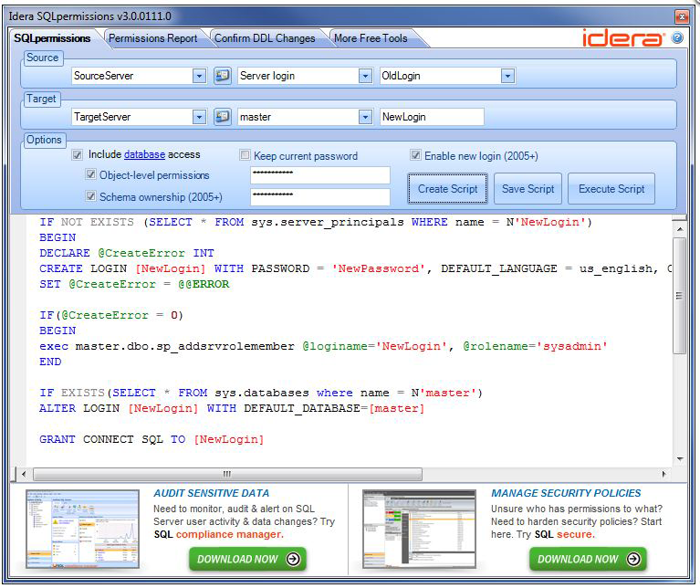Toggle Object-level permissions checkbox
Image resolution: width=700 pixels, height=588 pixels.
[x=90, y=174]
